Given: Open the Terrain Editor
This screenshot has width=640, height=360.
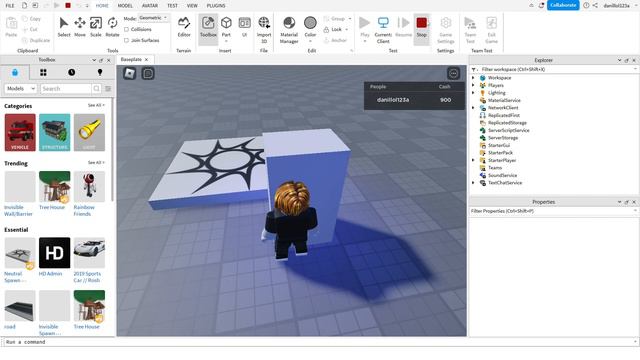Looking at the screenshot, I should coord(184,27).
